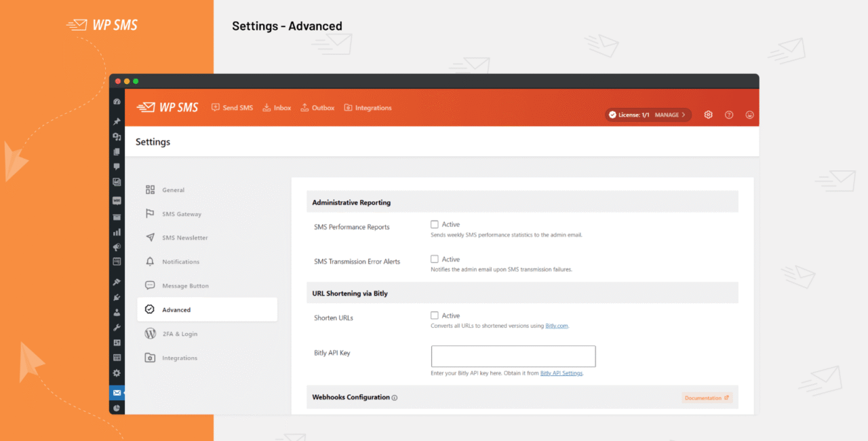868x441 pixels.
Task: Go to the Inbox menu item
Action: click(x=277, y=108)
